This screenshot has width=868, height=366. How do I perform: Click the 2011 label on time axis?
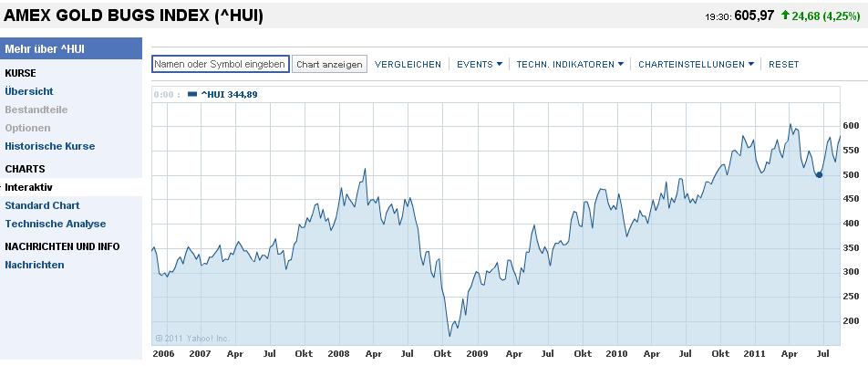(x=753, y=354)
